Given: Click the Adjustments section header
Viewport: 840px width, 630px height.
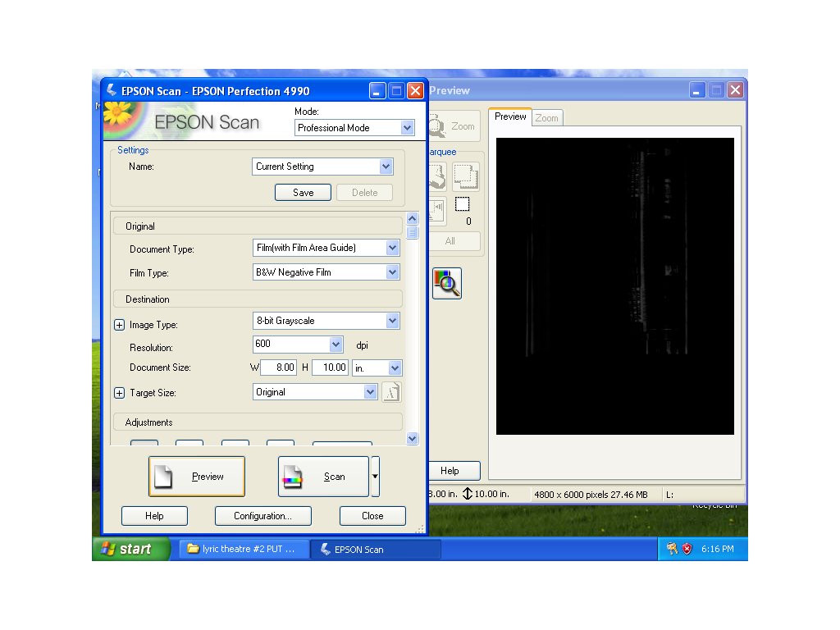Looking at the screenshot, I should pos(258,422).
